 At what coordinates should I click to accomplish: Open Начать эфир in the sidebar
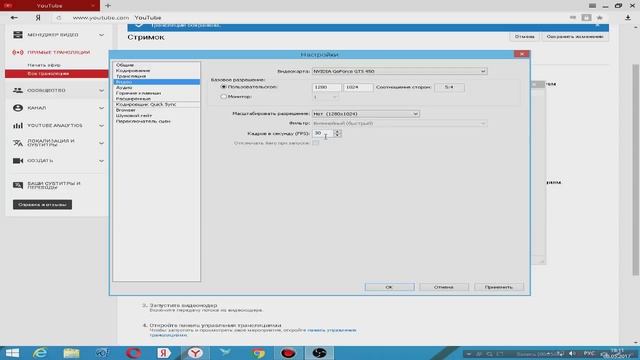[x=44, y=65]
